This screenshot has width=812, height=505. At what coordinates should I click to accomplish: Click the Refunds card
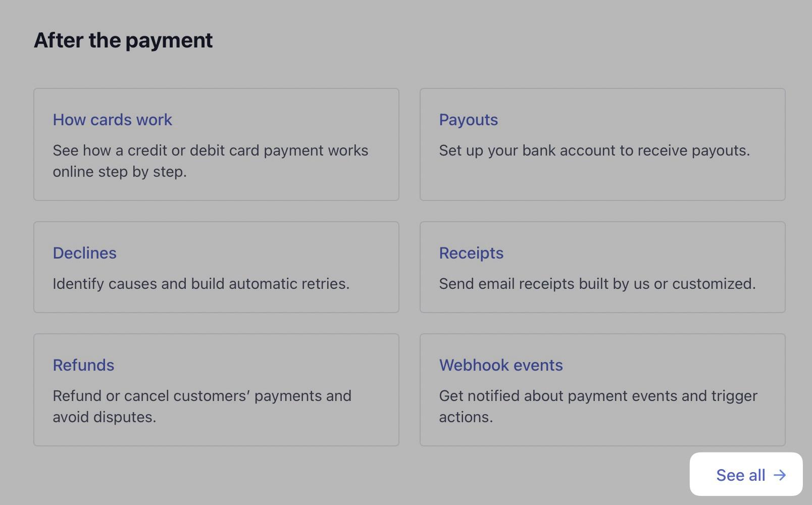point(216,389)
